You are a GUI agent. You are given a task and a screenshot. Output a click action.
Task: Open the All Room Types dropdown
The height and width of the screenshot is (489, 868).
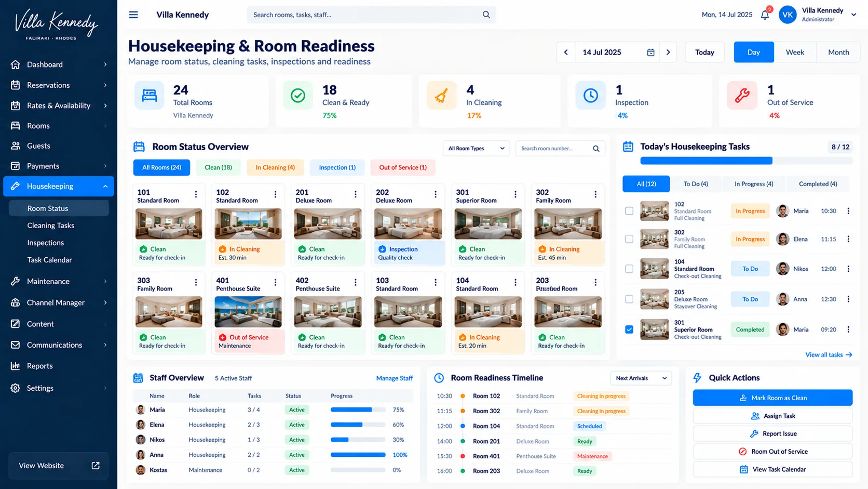coord(476,149)
